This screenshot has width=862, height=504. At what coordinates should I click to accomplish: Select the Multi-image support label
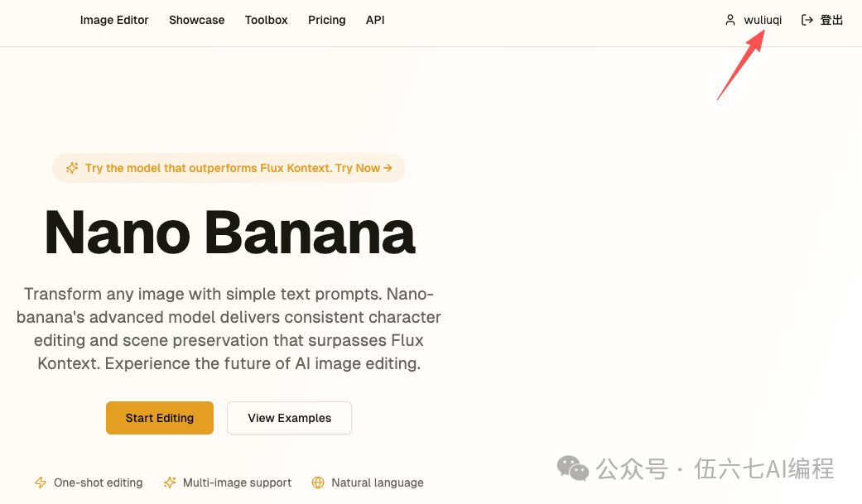pos(237,482)
